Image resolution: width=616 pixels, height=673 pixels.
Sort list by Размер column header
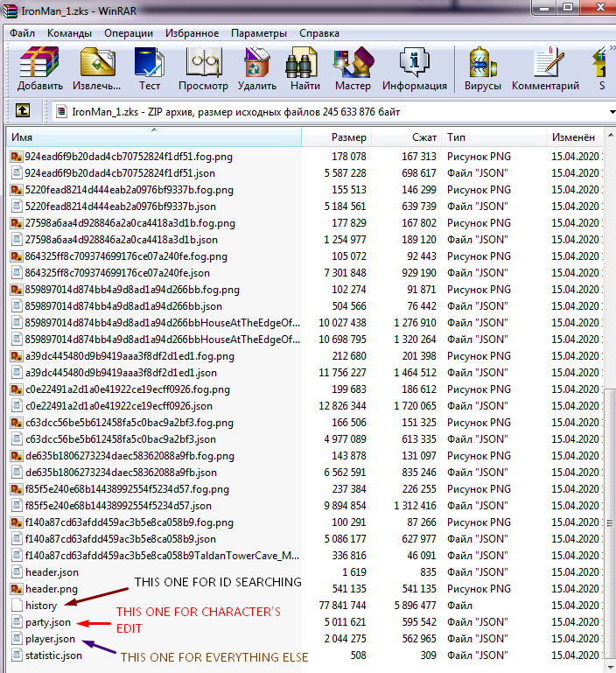[337, 137]
